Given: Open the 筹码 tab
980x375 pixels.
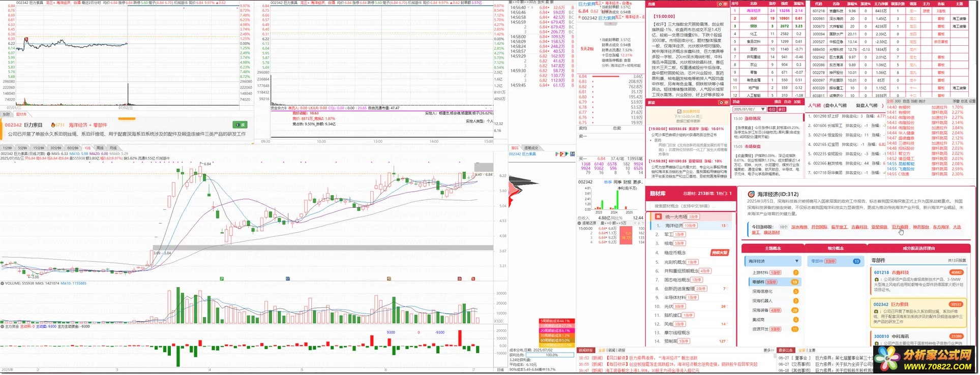Looking at the screenshot, I should 515,148.
